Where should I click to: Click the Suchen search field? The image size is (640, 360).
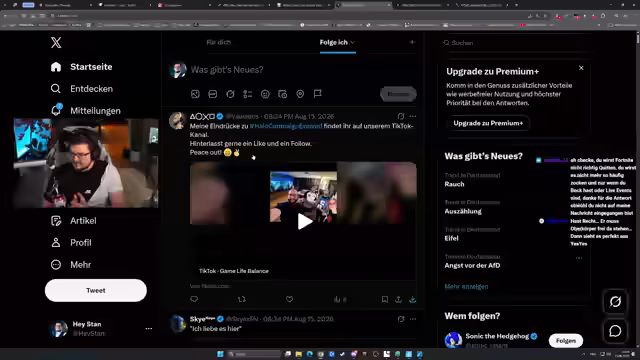point(516,43)
